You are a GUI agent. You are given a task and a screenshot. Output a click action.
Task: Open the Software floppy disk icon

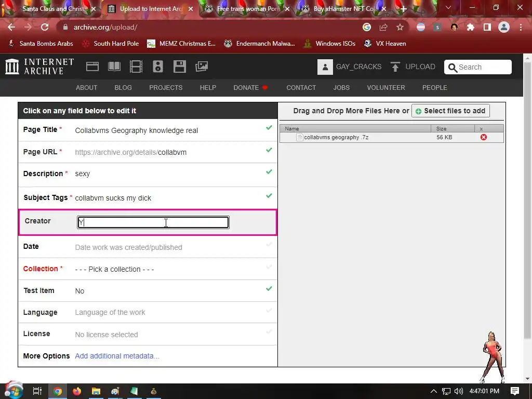[179, 66]
